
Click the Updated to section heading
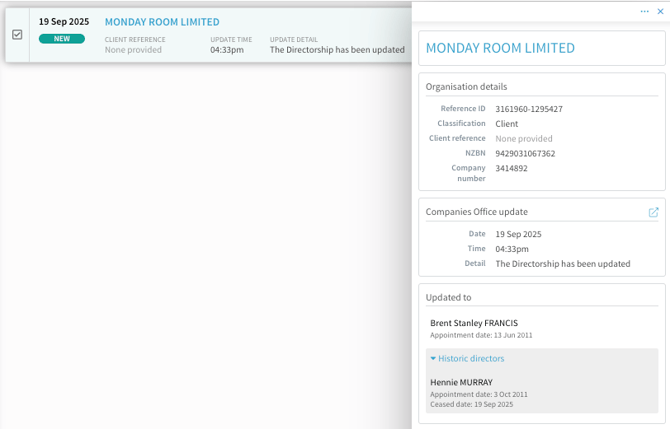(x=448, y=297)
